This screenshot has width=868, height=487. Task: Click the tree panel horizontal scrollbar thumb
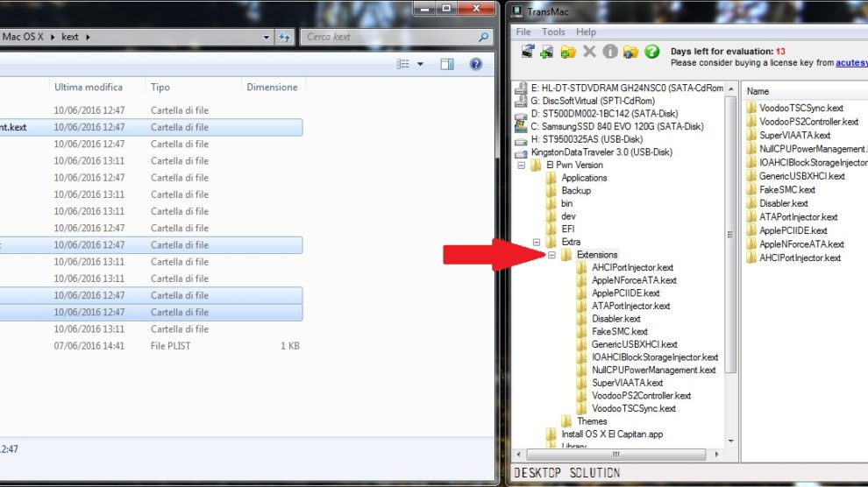tap(615, 455)
